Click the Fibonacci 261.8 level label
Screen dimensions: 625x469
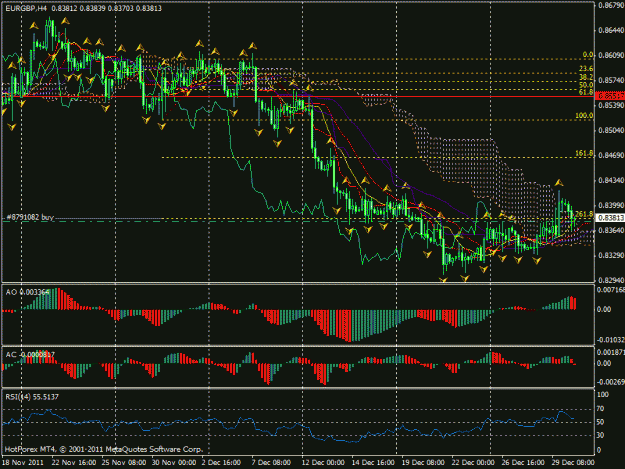[x=584, y=214]
